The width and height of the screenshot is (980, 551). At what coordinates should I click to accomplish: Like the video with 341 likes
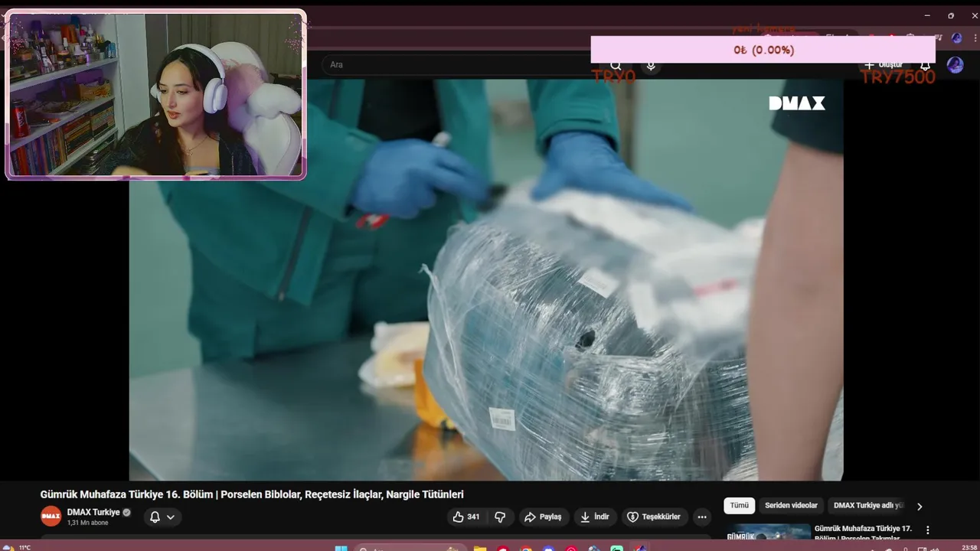pyautogui.click(x=466, y=517)
